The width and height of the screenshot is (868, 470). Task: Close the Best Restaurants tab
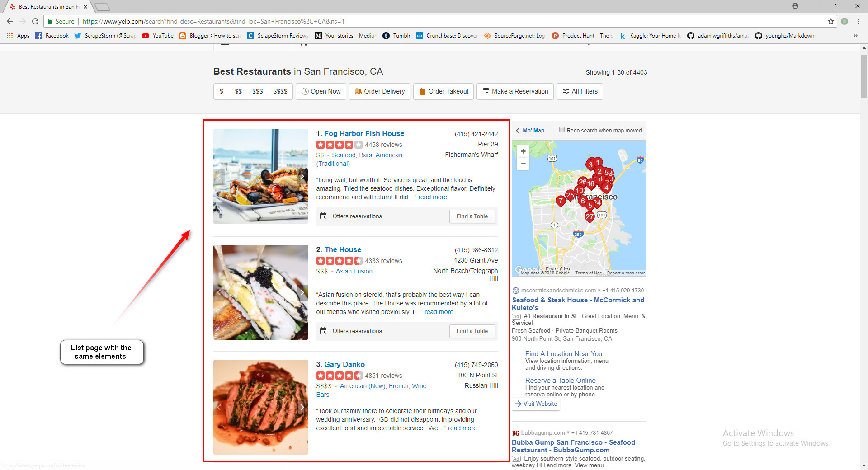[85, 7]
